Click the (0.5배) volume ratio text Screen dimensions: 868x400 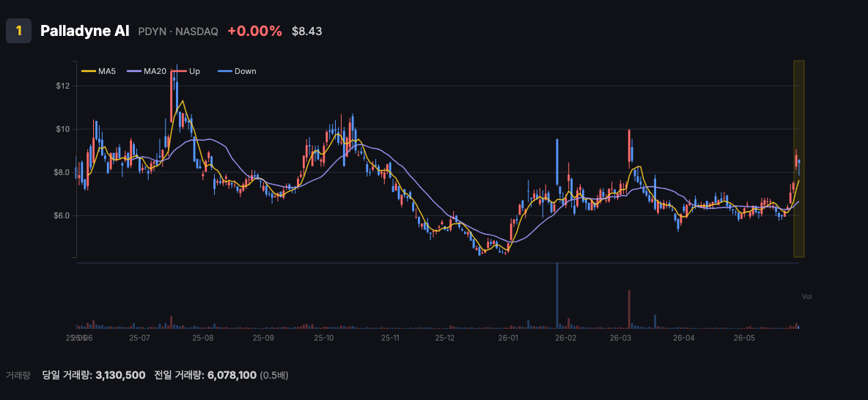(x=274, y=375)
